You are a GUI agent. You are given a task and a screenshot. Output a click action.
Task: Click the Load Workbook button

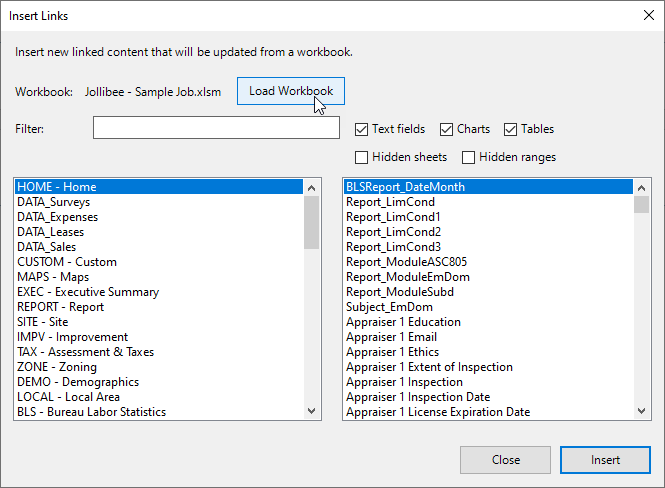pyautogui.click(x=291, y=91)
